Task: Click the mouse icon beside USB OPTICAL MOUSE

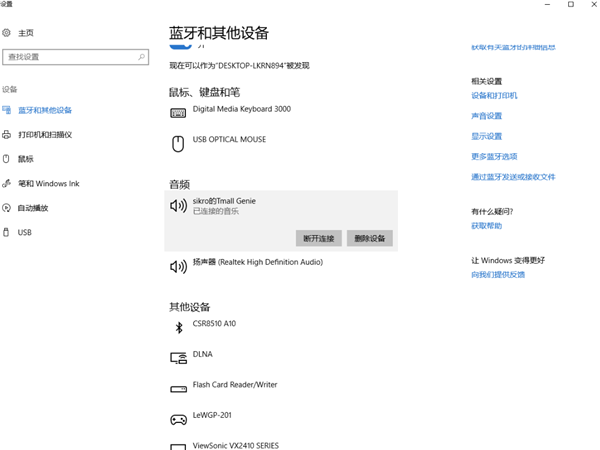Action: coord(178,143)
